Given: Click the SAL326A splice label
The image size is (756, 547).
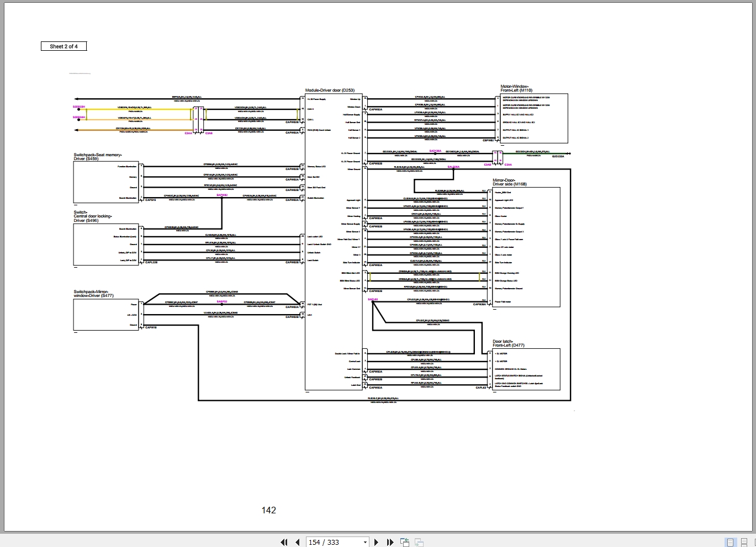Looking at the screenshot, I should [453, 166].
